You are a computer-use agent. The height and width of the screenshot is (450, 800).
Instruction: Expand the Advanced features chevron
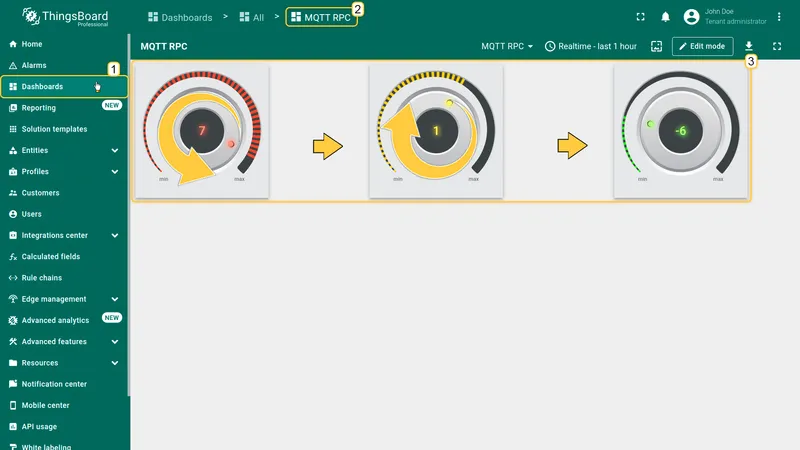[x=115, y=342]
